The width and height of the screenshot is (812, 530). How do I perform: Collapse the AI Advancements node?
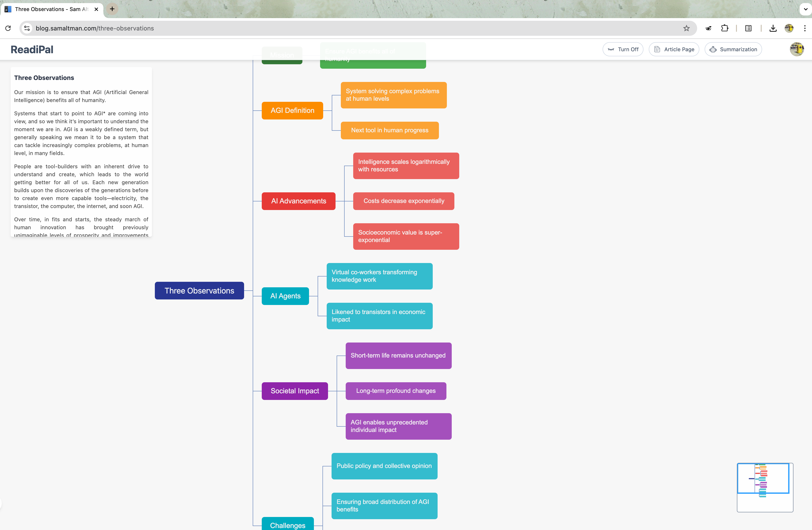tap(298, 201)
